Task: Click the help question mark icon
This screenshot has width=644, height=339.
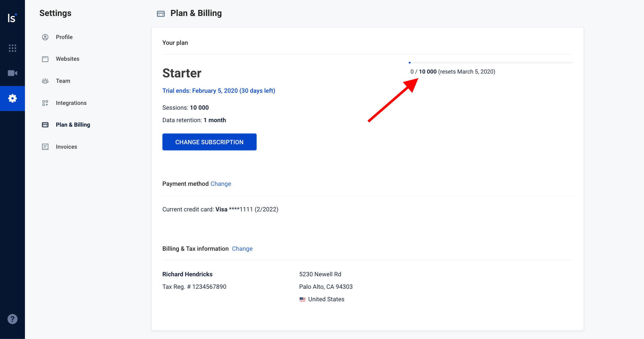Action: point(12,319)
